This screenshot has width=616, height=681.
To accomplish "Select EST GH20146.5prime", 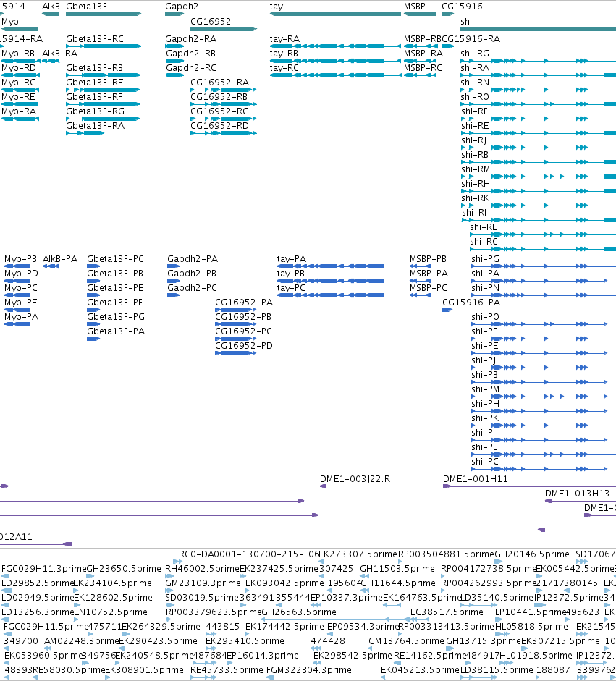I will click(x=532, y=554).
